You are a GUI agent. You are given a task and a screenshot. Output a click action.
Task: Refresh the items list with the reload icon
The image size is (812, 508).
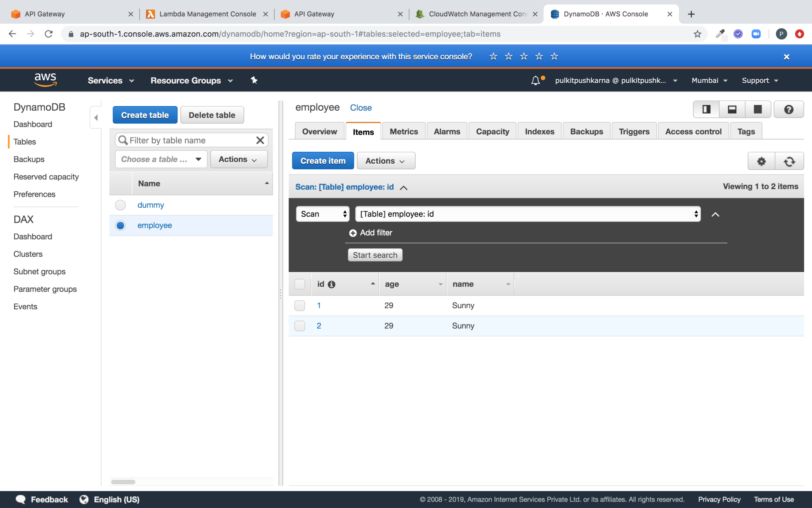click(789, 161)
